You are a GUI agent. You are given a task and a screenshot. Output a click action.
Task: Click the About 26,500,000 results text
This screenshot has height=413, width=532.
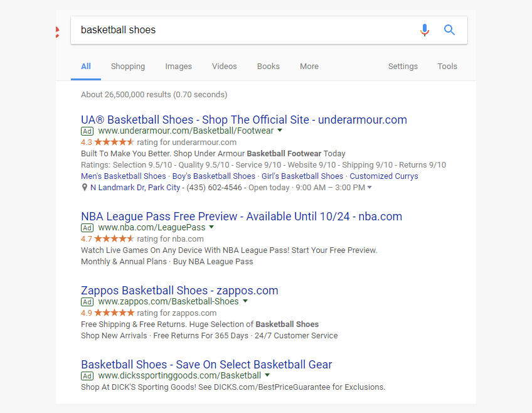coord(154,94)
